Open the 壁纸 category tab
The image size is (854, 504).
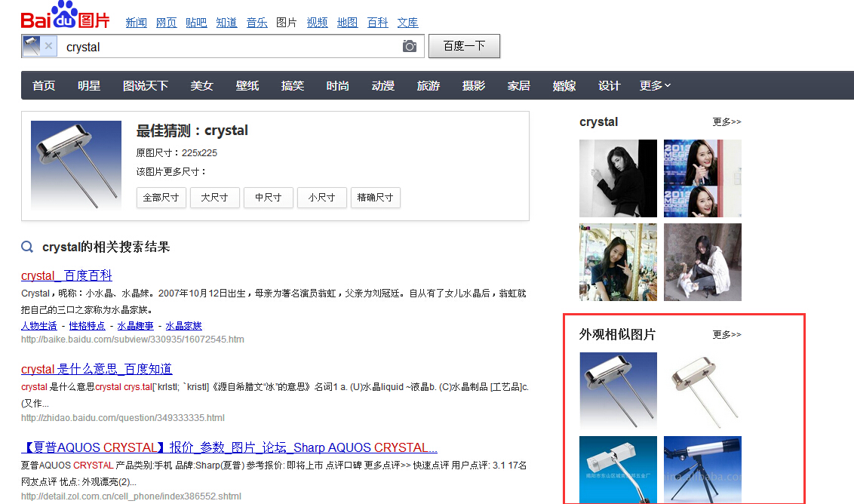tap(247, 86)
